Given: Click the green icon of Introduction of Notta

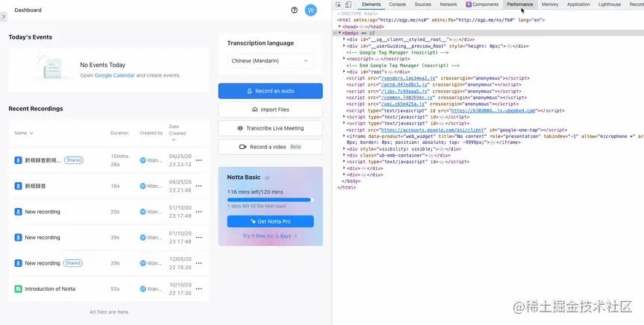Looking at the screenshot, I should [x=18, y=289].
